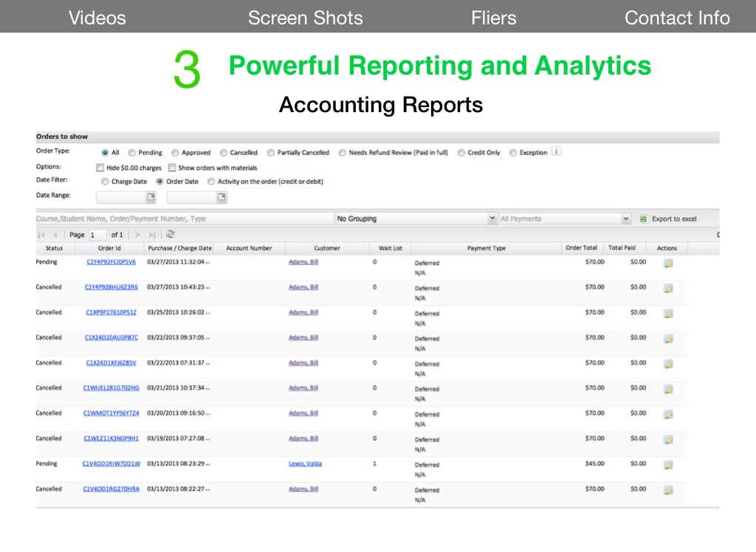The image size is (756, 552).
Task: Click the course or student search field
Action: coord(185,219)
